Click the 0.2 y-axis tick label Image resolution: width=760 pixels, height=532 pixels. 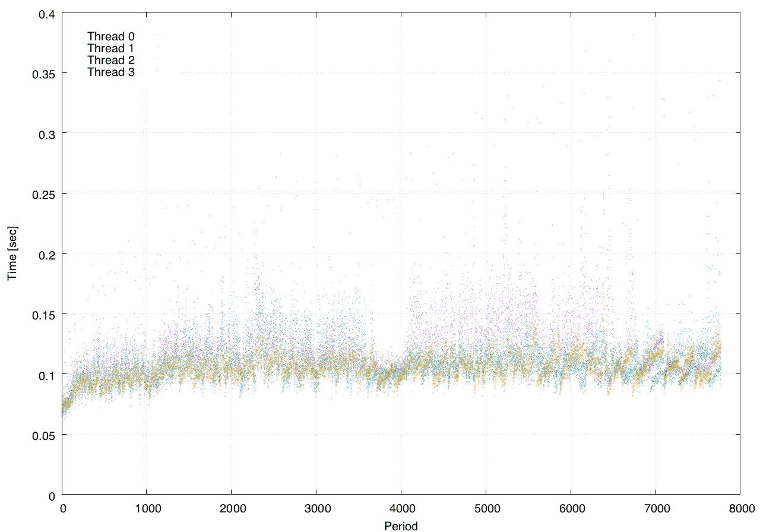tap(46, 254)
